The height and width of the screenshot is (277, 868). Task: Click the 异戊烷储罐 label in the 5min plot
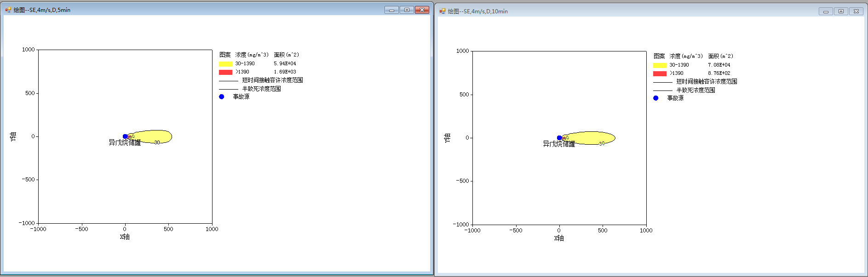pos(125,142)
